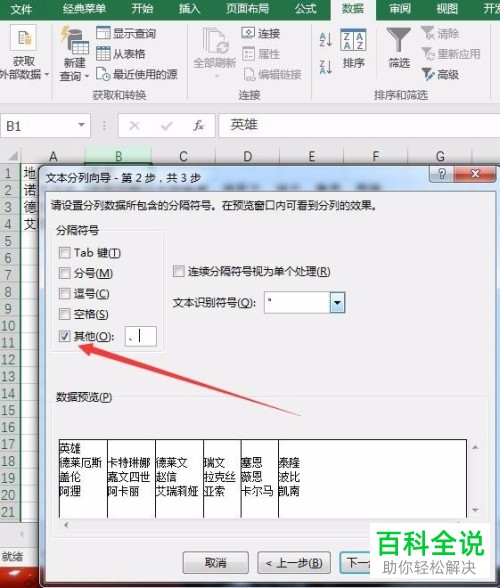
Task: Click the Select All corner triangle
Action: (13, 156)
